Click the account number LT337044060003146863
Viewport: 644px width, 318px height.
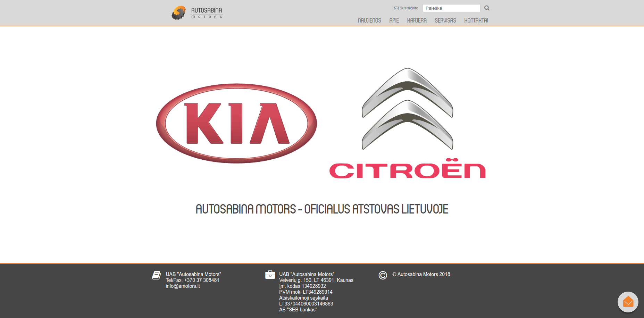(306, 304)
